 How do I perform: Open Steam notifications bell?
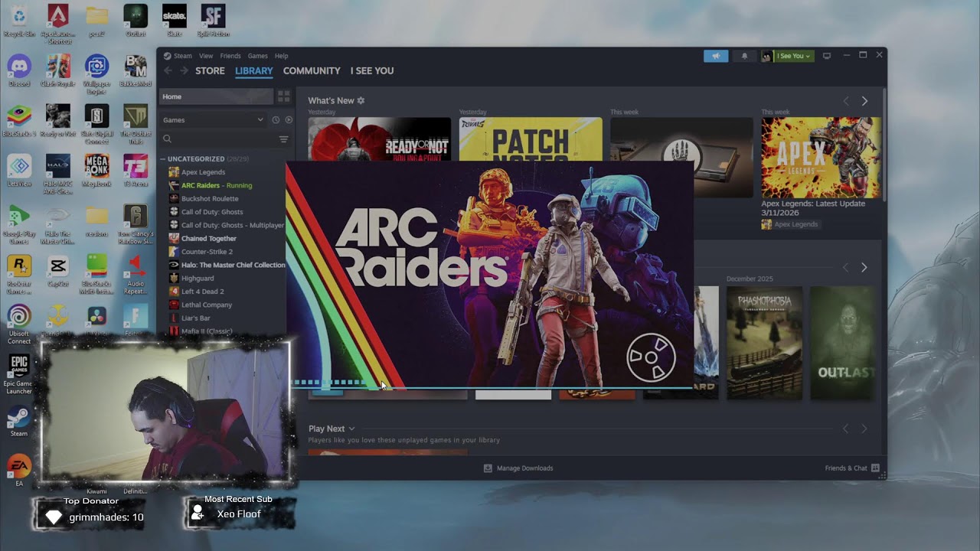click(x=744, y=56)
